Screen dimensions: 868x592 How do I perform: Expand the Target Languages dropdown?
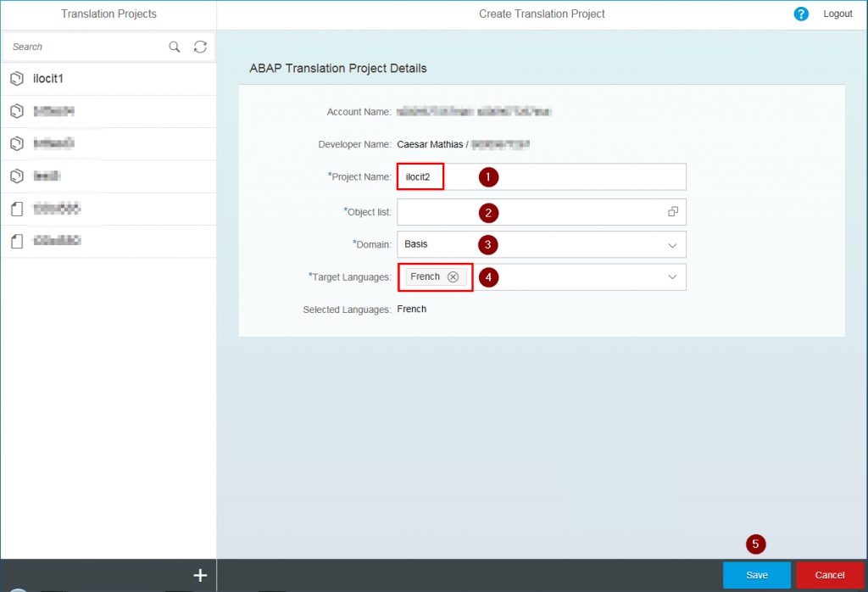coord(672,276)
